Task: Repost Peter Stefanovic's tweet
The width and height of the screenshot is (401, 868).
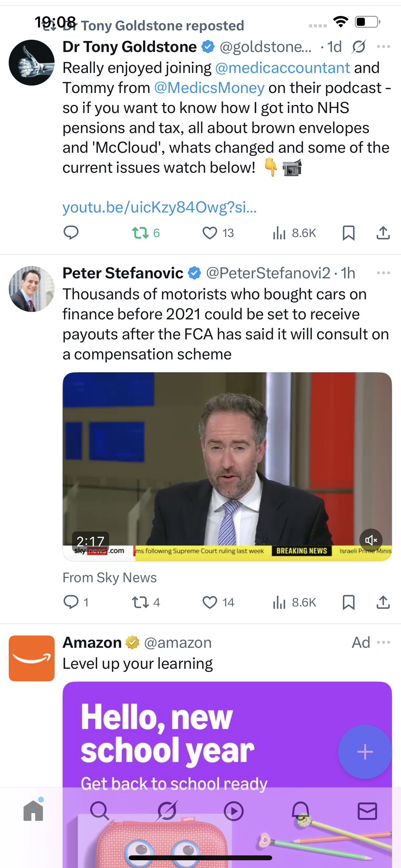Action: click(x=141, y=602)
